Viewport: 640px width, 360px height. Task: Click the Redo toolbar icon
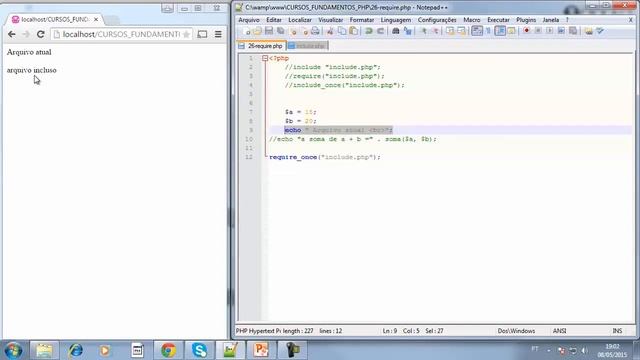click(380, 31)
